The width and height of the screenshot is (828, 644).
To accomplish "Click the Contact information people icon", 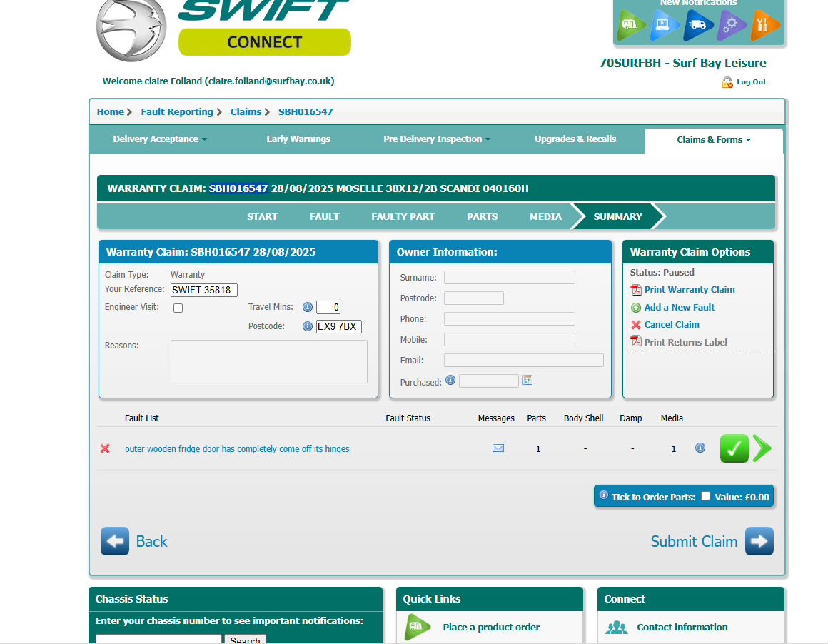I will pos(616,627).
